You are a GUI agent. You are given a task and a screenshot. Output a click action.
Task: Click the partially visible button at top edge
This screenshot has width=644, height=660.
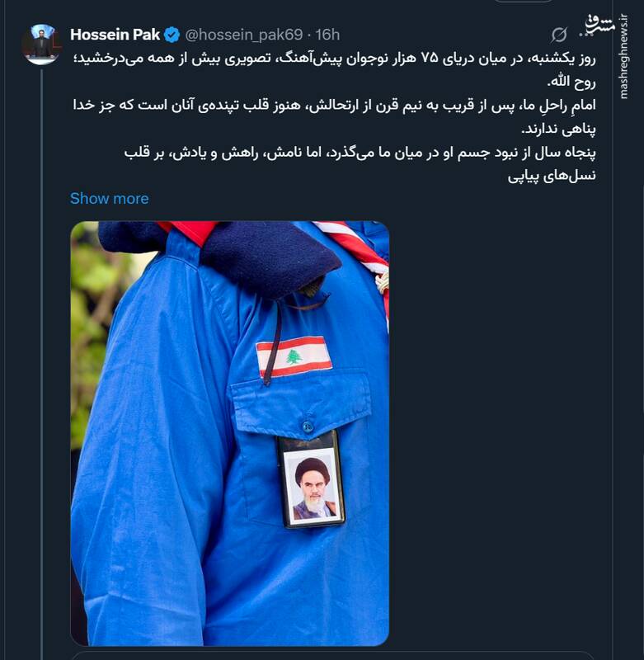[x=523, y=2]
